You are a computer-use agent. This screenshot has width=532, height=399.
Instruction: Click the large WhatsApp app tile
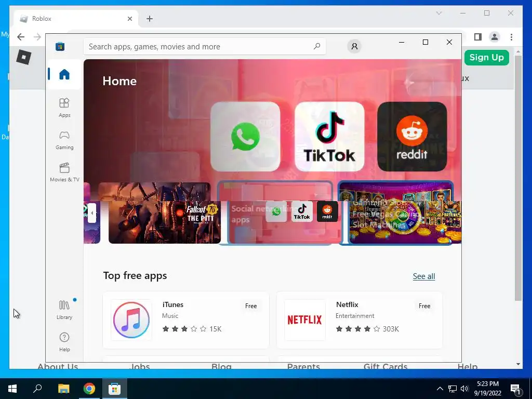[245, 137]
